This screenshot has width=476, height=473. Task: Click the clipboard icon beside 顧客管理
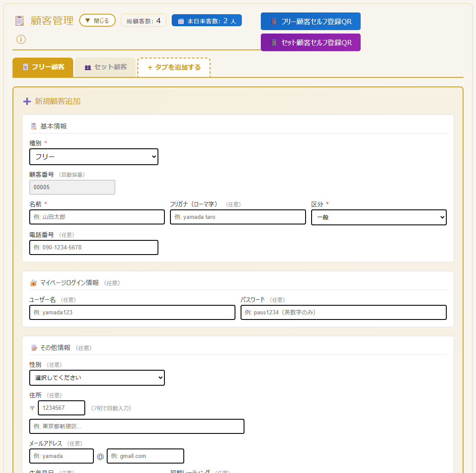click(19, 21)
